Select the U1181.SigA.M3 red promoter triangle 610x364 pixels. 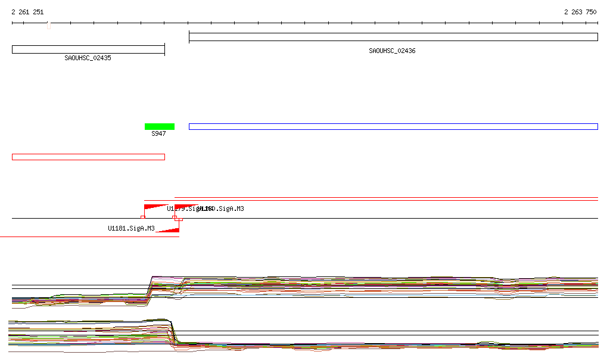point(170,230)
